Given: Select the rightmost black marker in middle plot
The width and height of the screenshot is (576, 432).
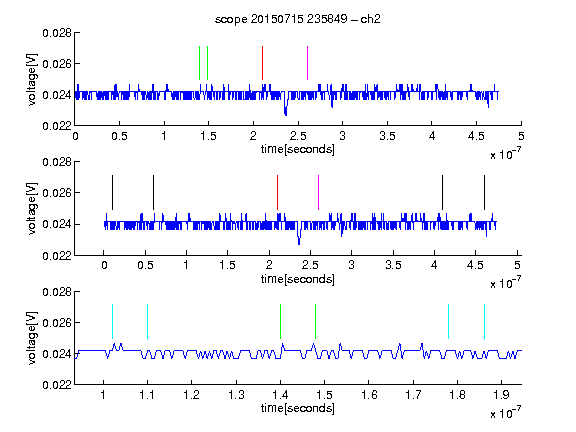Looking at the screenshot, I should [x=485, y=192].
